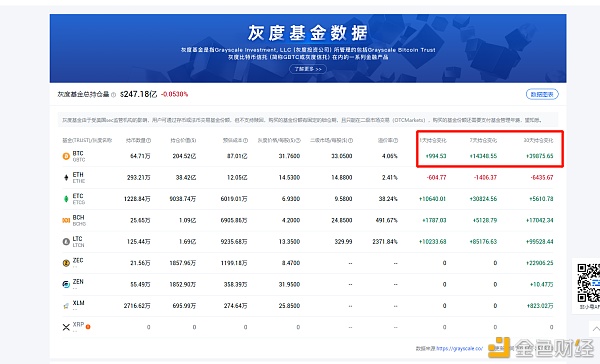This screenshot has height=364, width=600.
Task: Click LTC premium rate 2371.84%
Action: coord(385,242)
